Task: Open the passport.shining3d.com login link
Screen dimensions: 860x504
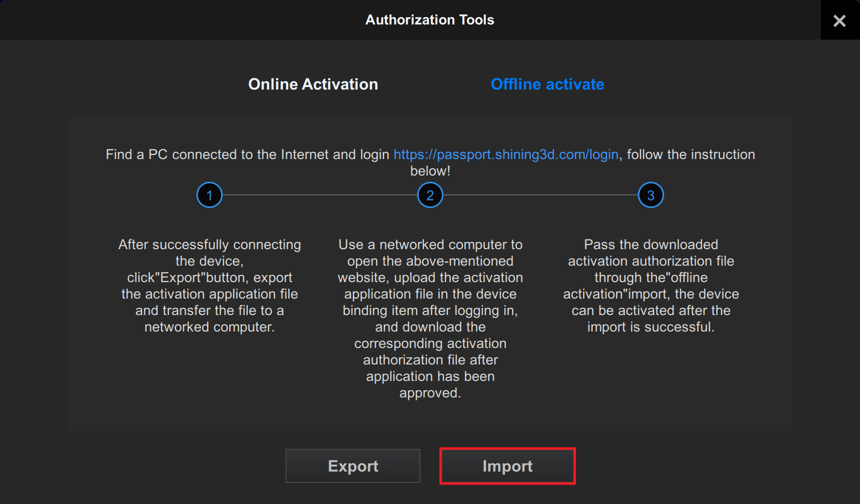Action: point(505,154)
